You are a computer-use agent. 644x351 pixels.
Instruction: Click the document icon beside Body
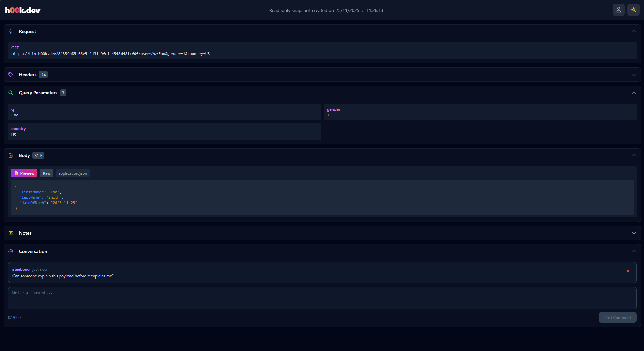[10, 155]
